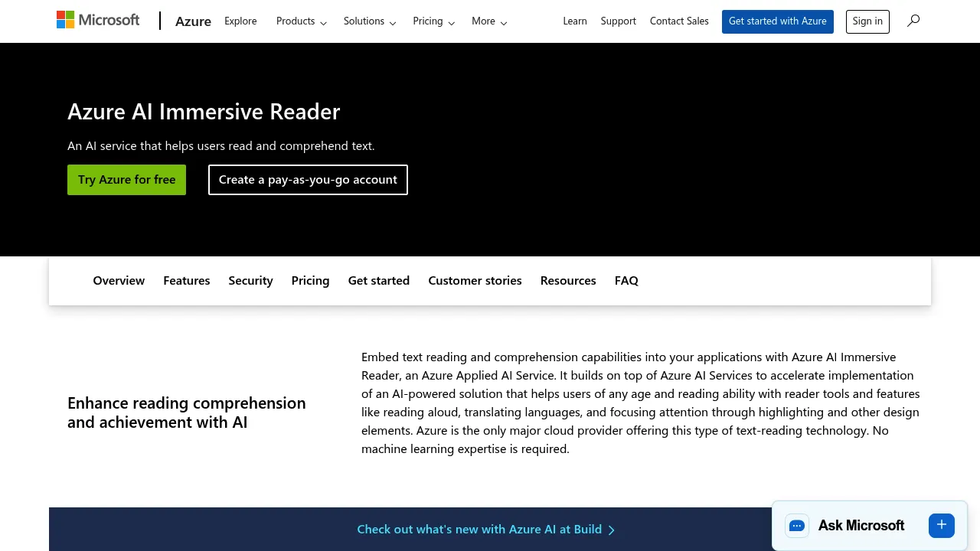The image size is (980, 551).
Task: Select the Resources section tab
Action: click(x=568, y=281)
